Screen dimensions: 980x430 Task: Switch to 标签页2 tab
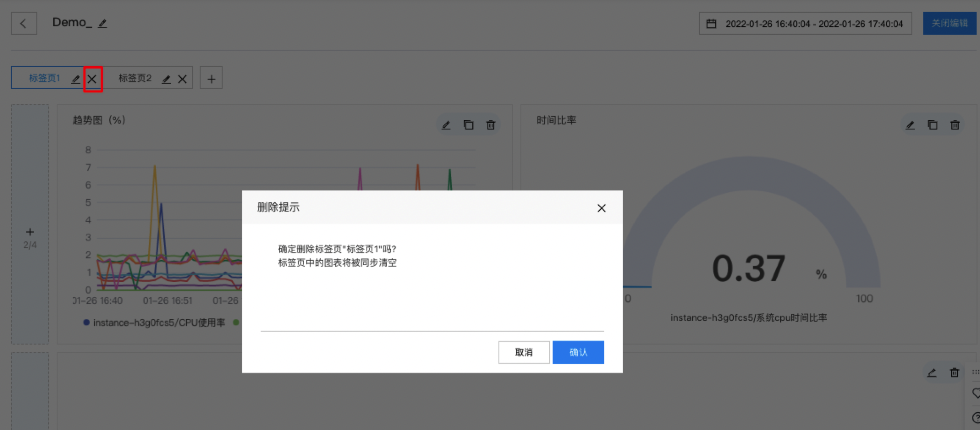135,78
